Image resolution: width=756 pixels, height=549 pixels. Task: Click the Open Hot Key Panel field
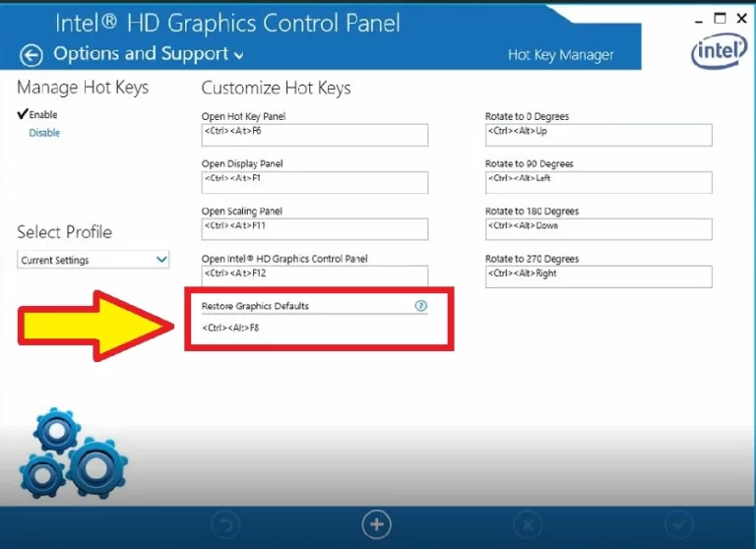[x=314, y=135]
